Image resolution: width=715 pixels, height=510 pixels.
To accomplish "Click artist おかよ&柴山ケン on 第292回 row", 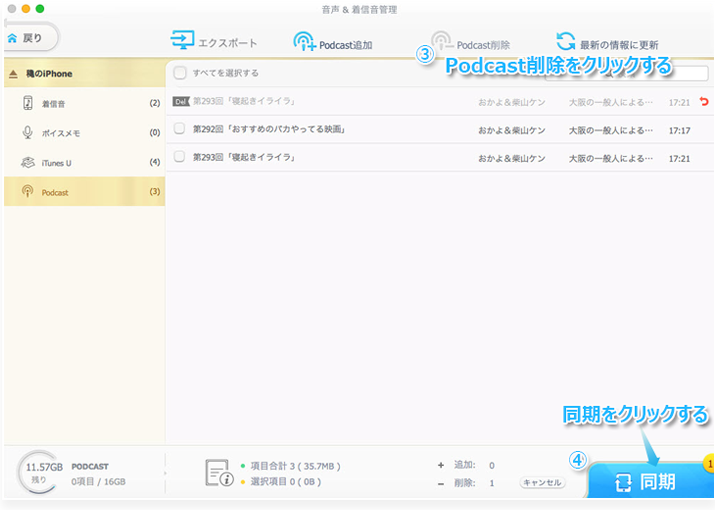I will (x=512, y=130).
